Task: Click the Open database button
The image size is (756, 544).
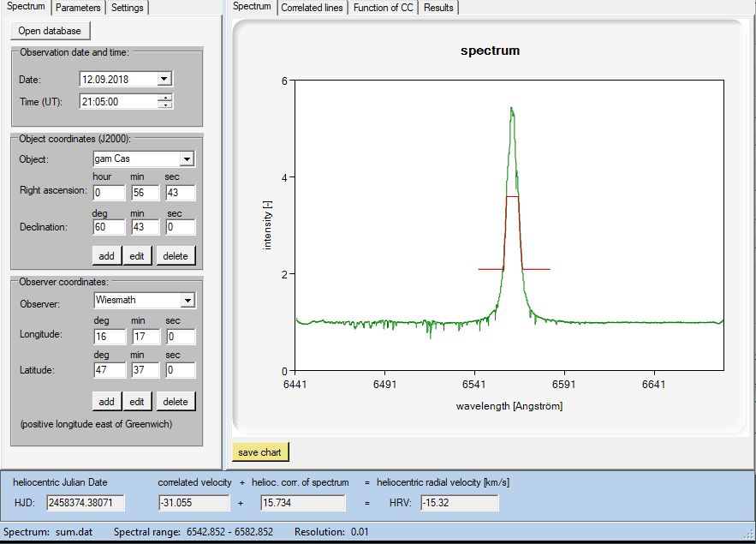Action: pos(51,31)
